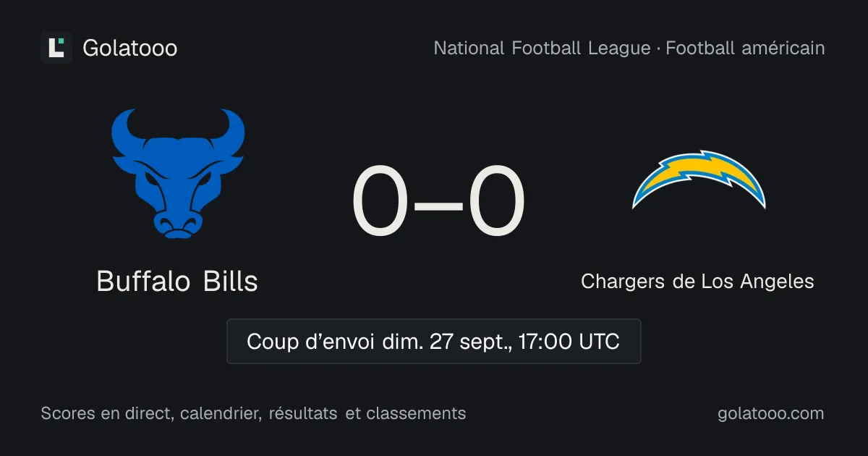Open the classements word in footer
868x456 pixels.
click(416, 413)
